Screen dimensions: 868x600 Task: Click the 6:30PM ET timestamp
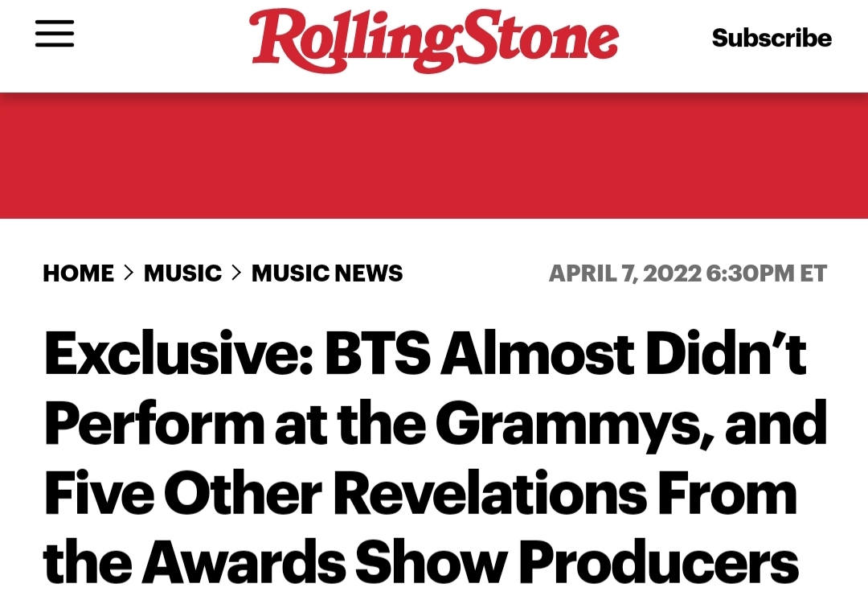click(766, 273)
